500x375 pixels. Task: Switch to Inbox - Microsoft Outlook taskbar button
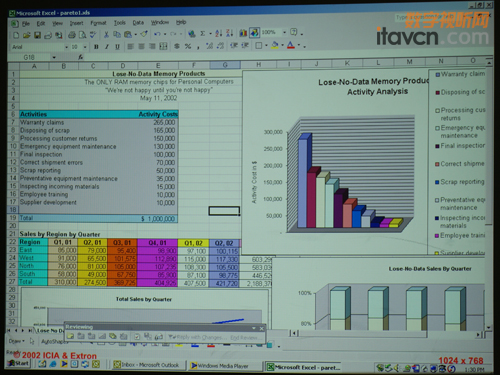(146, 365)
